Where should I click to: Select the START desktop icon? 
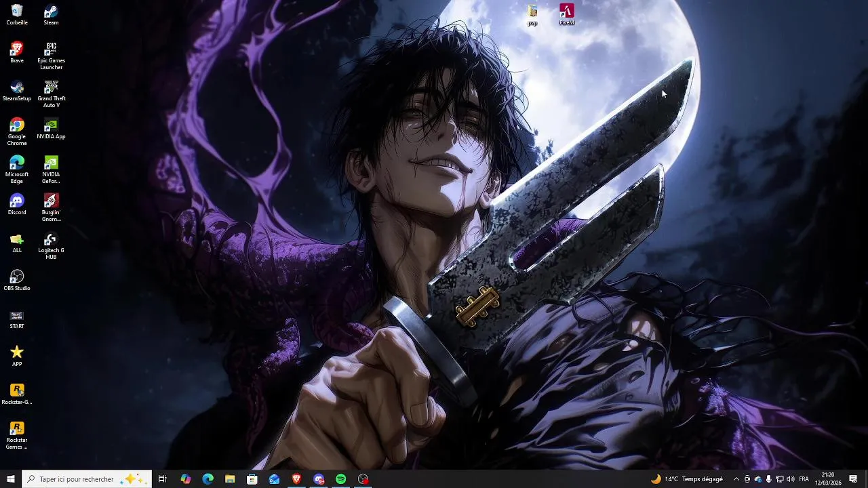click(17, 319)
